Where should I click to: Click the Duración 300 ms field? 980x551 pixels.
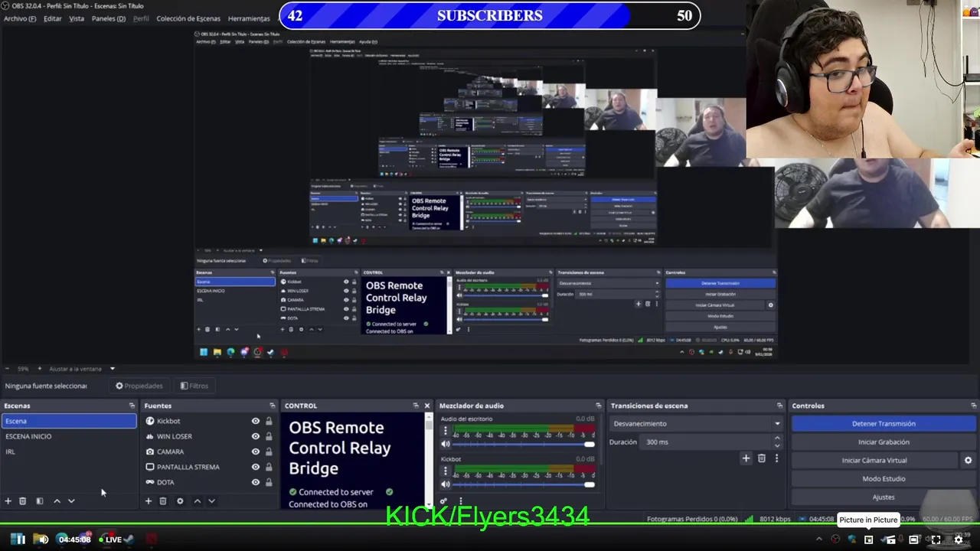click(x=704, y=442)
